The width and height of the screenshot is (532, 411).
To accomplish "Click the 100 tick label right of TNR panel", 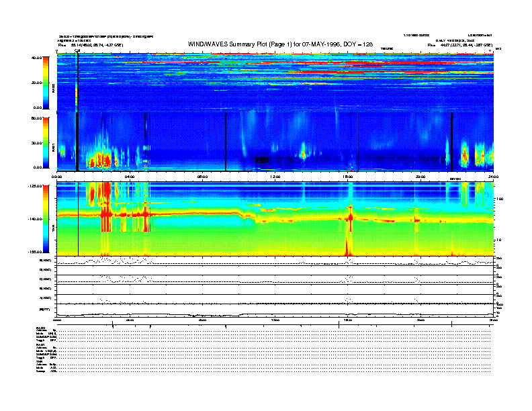I will point(500,199).
